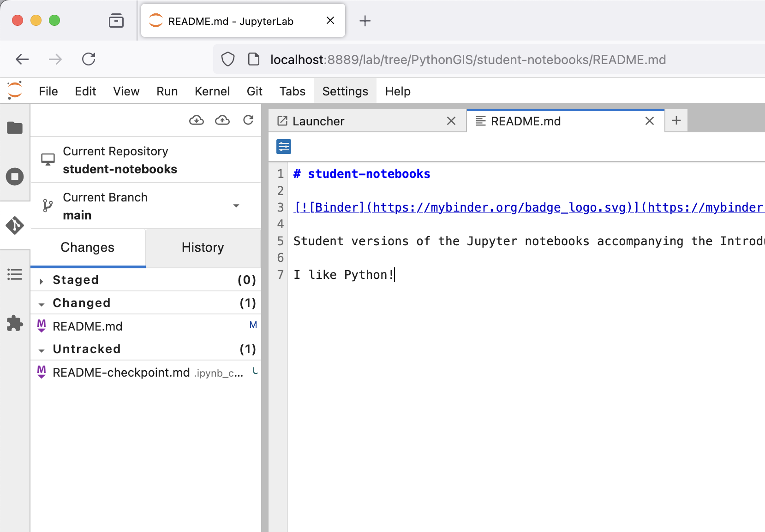The image size is (765, 532).
Task: Switch to the Changes tab
Action: pos(88,248)
